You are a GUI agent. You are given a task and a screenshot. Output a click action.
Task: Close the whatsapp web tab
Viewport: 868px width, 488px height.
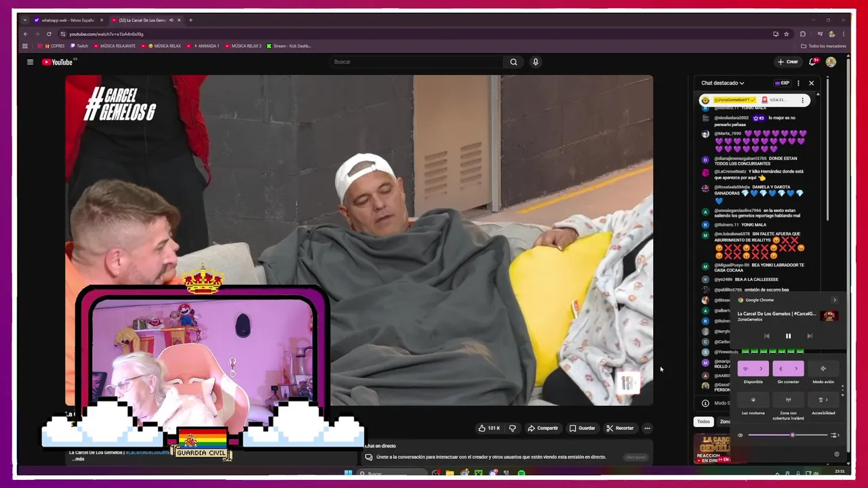click(102, 20)
